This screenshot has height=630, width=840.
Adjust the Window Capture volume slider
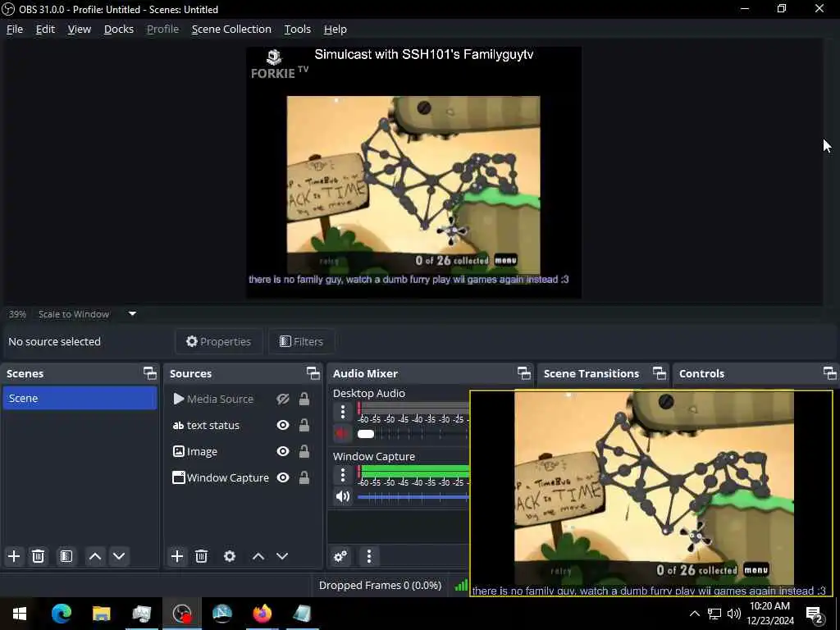[413, 497]
